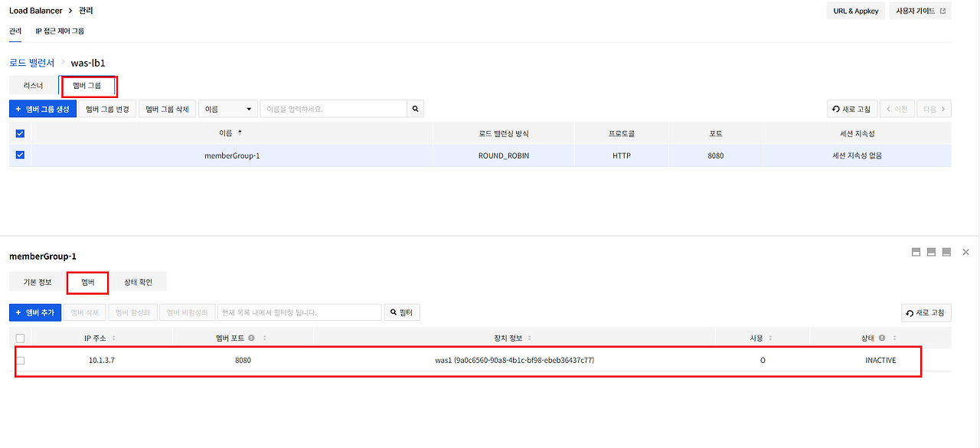
Task: Sort by the 이름 column arrow
Action: pos(240,133)
